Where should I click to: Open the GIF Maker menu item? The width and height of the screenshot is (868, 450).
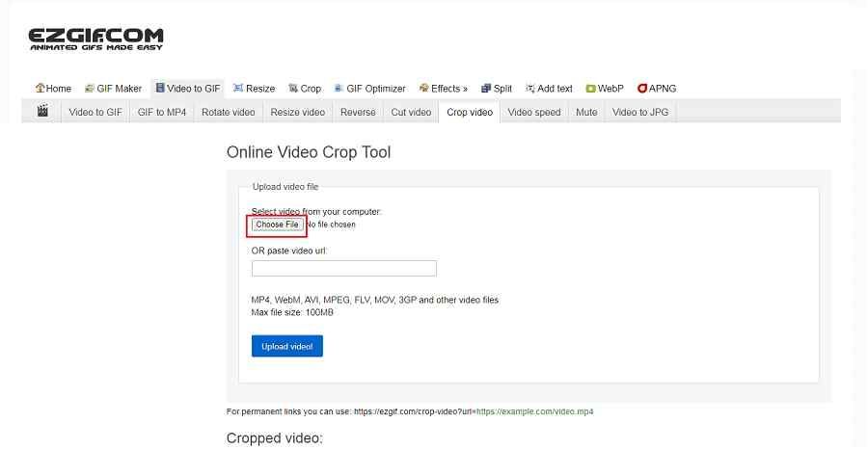114,89
